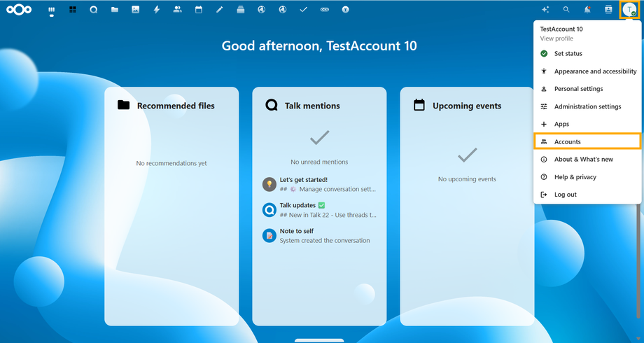Open Appearance and accessibility settings
644x343 pixels.
587,71
